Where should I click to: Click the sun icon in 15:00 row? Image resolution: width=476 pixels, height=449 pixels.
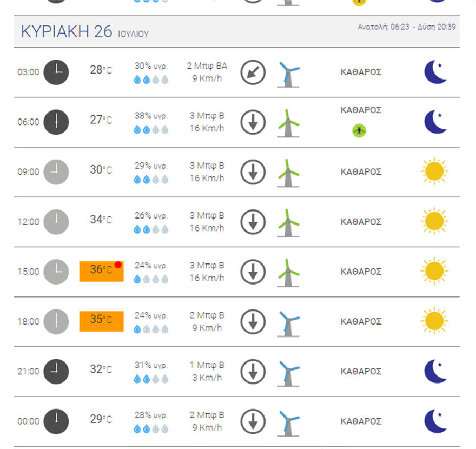pos(434,272)
